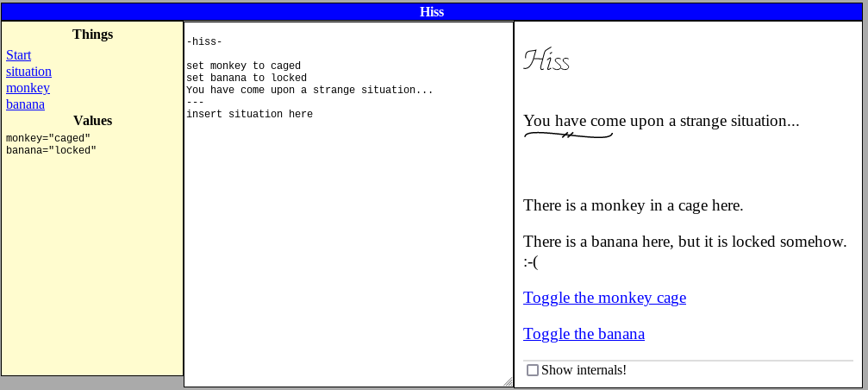
Task: Enable the Show internals checkbox
Action: pyautogui.click(x=533, y=370)
